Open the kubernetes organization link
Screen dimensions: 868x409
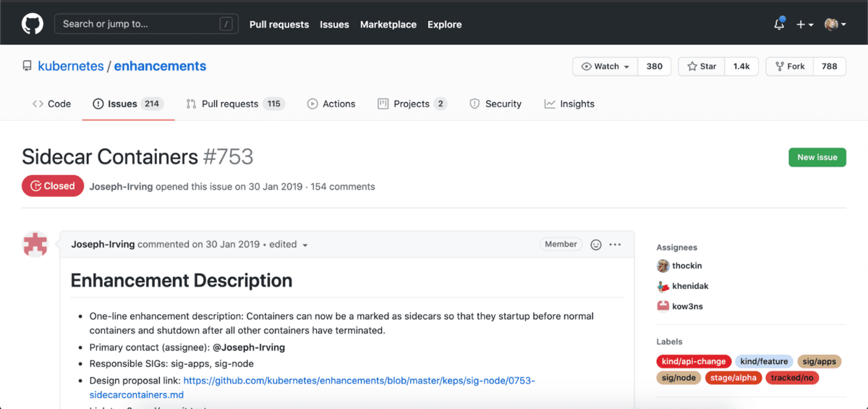pyautogui.click(x=71, y=66)
